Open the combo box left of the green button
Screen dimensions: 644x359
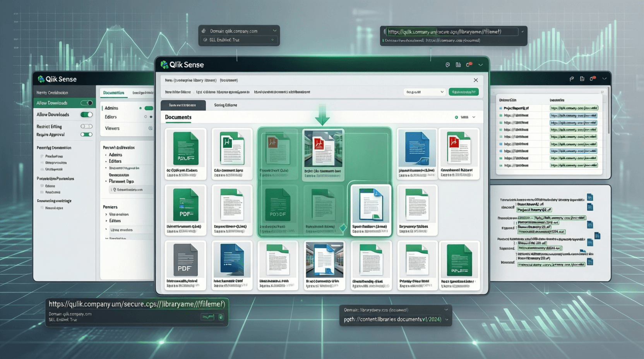pos(424,92)
